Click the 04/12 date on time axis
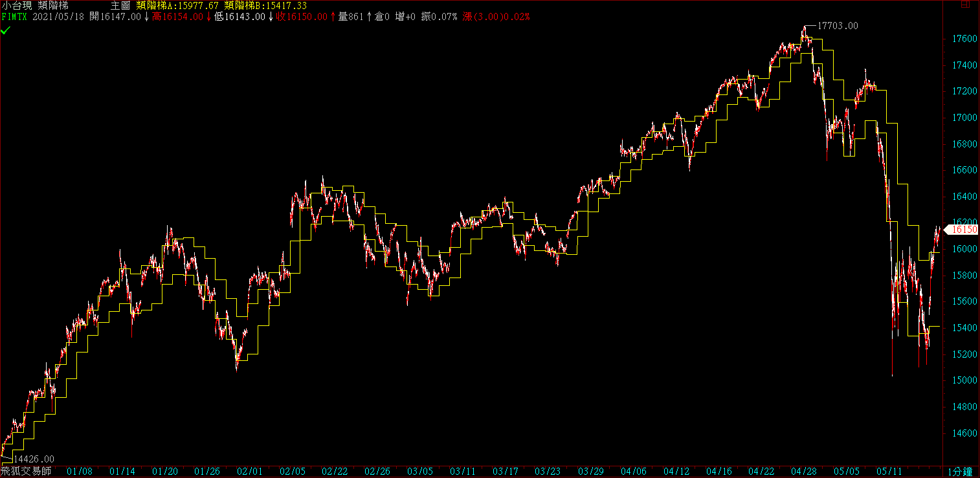 pyautogui.click(x=676, y=472)
